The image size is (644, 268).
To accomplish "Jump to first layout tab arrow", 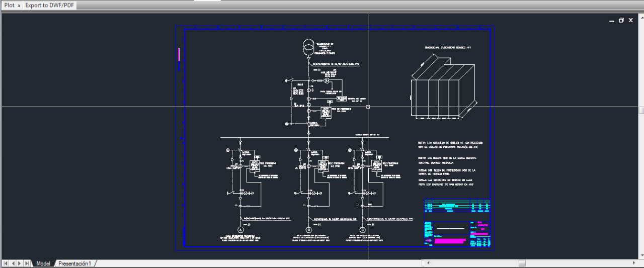I will [x=6, y=263].
